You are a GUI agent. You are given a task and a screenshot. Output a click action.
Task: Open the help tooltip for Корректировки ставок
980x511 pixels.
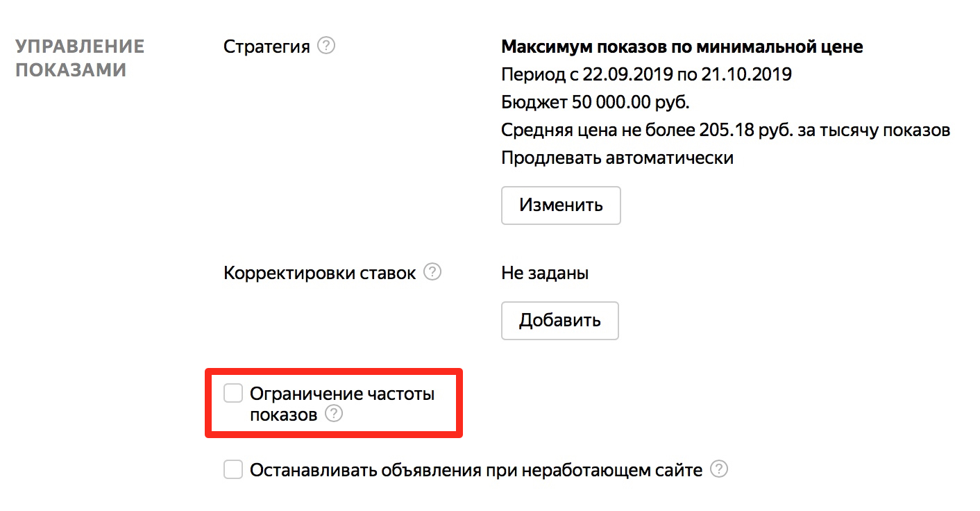[432, 272]
